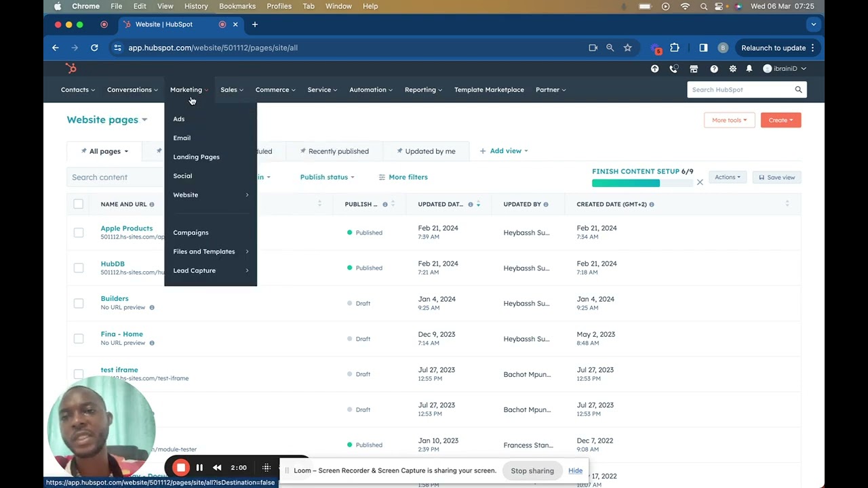Image resolution: width=868 pixels, height=488 pixels.
Task: Reload the page in Chrome
Action: (94, 47)
